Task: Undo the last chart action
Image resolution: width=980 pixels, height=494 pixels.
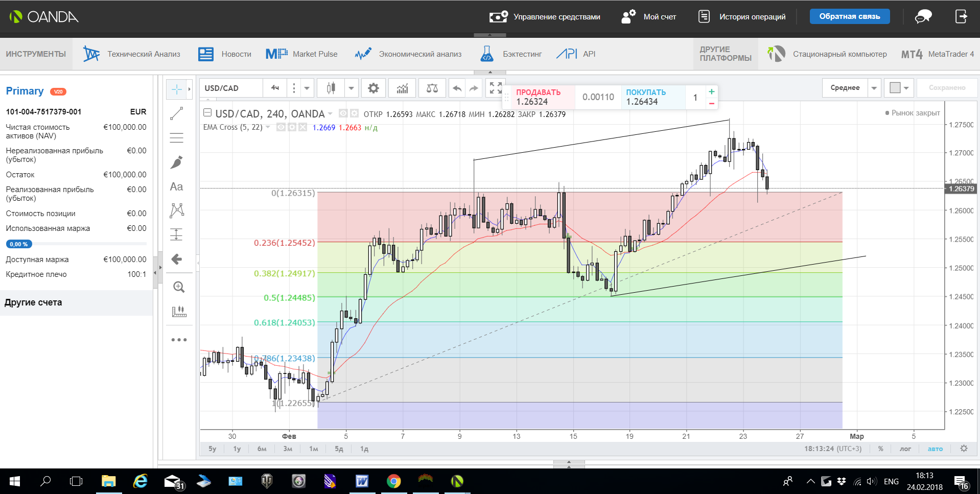Action: (457, 88)
